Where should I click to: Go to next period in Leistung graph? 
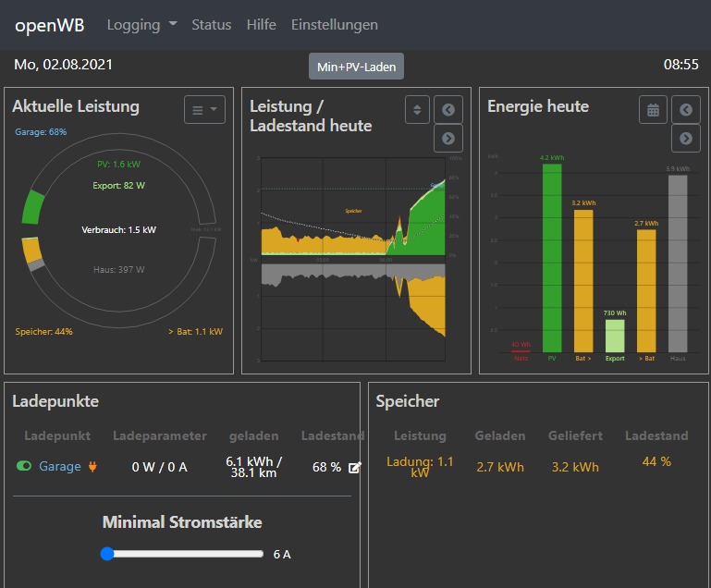coord(448,139)
